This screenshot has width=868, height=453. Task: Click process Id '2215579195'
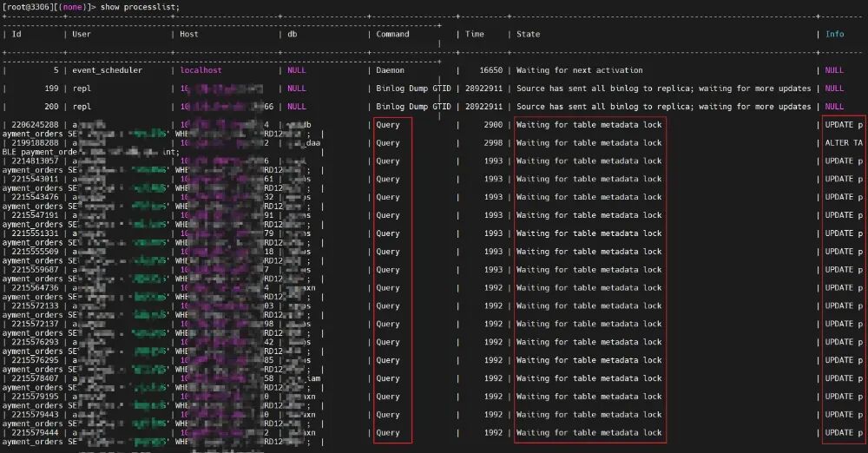click(x=35, y=397)
